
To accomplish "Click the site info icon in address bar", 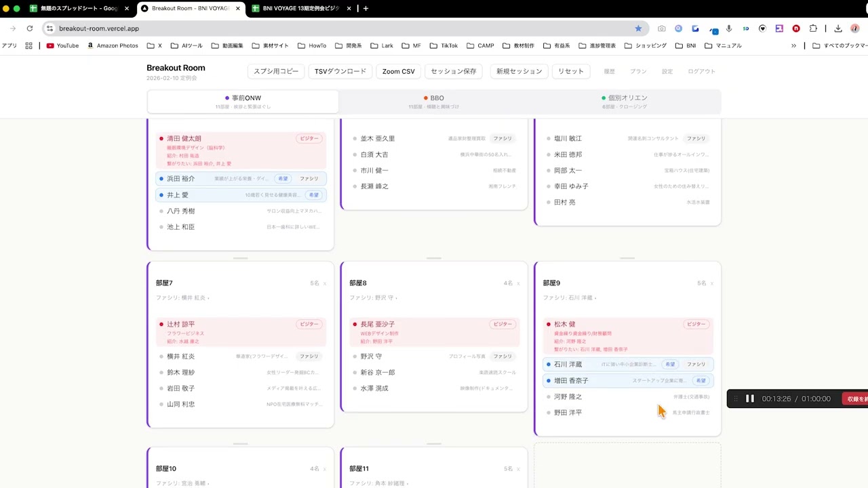I will [x=50, y=28].
